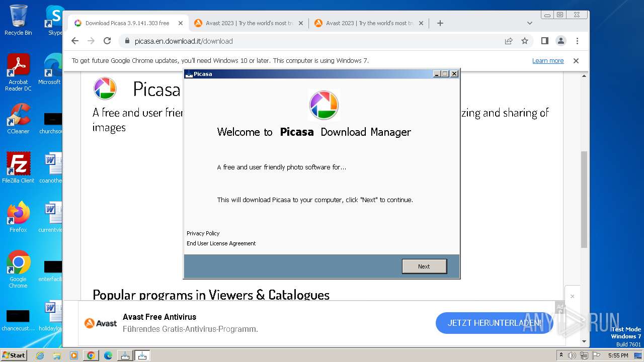This screenshot has height=362, width=644.
Task: Show hidden system tray icons
Action: 561,355
